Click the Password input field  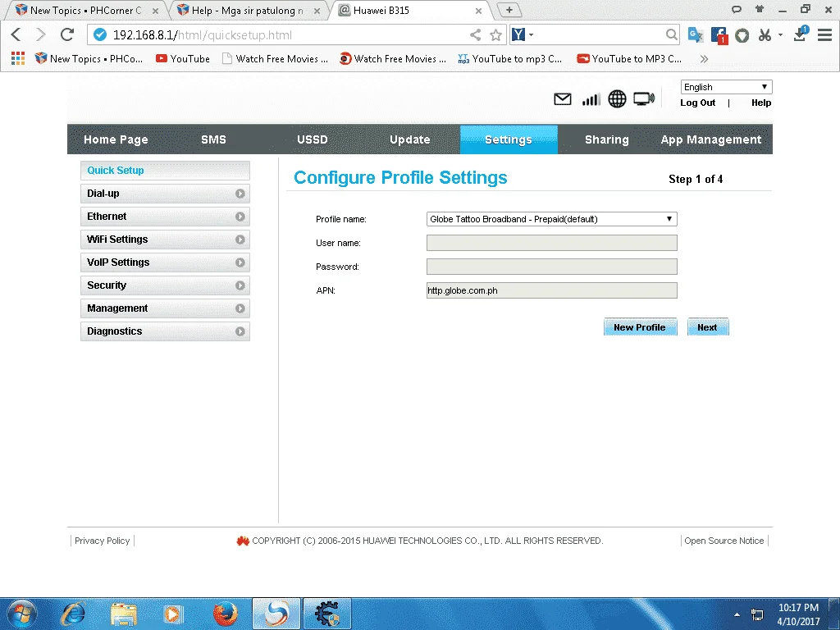tap(552, 267)
